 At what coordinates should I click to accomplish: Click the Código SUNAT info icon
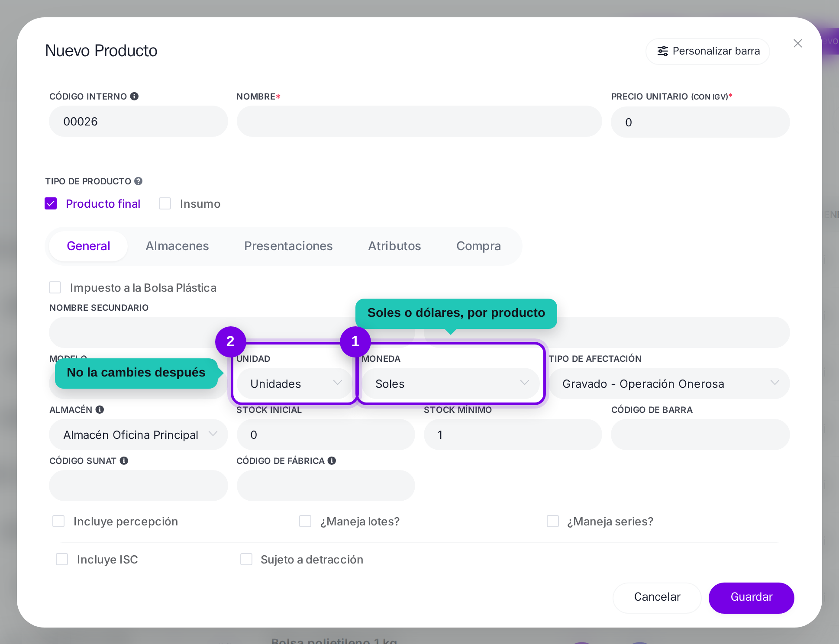pos(124,460)
